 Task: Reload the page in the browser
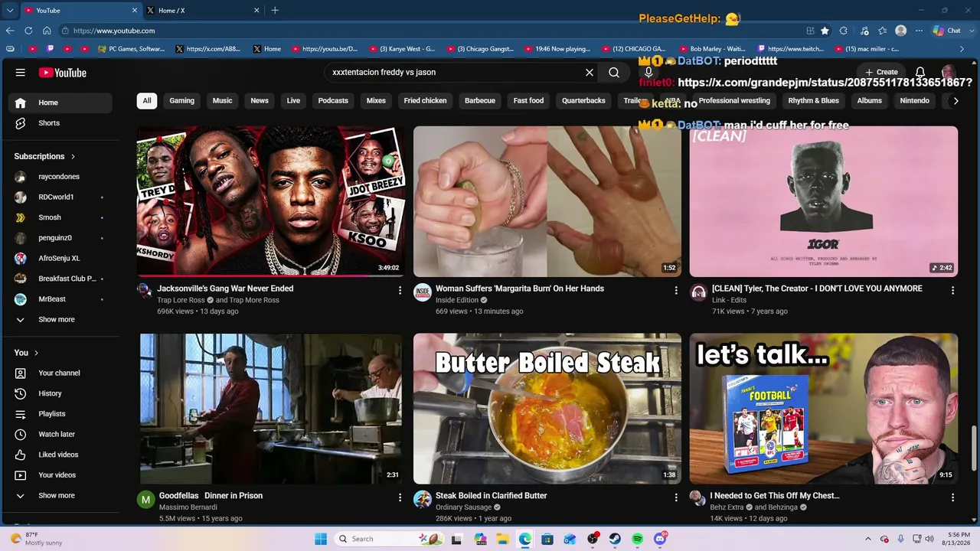click(x=28, y=31)
